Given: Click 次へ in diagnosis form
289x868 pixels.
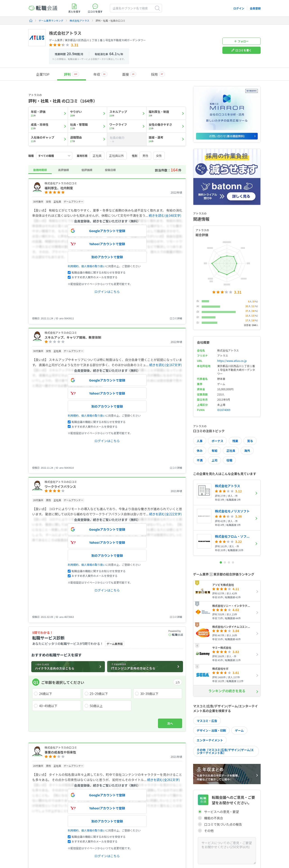Looking at the screenshot, I should (x=170, y=723).
